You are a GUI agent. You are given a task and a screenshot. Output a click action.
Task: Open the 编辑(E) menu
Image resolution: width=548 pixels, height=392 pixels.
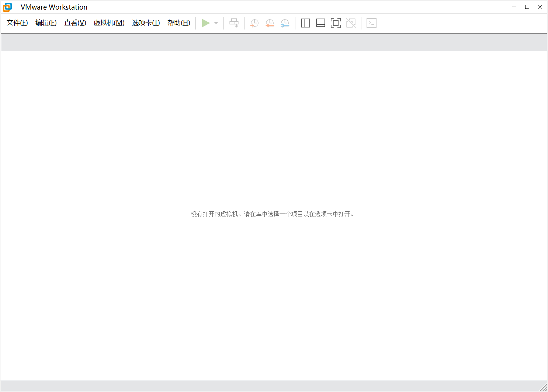[x=46, y=23]
